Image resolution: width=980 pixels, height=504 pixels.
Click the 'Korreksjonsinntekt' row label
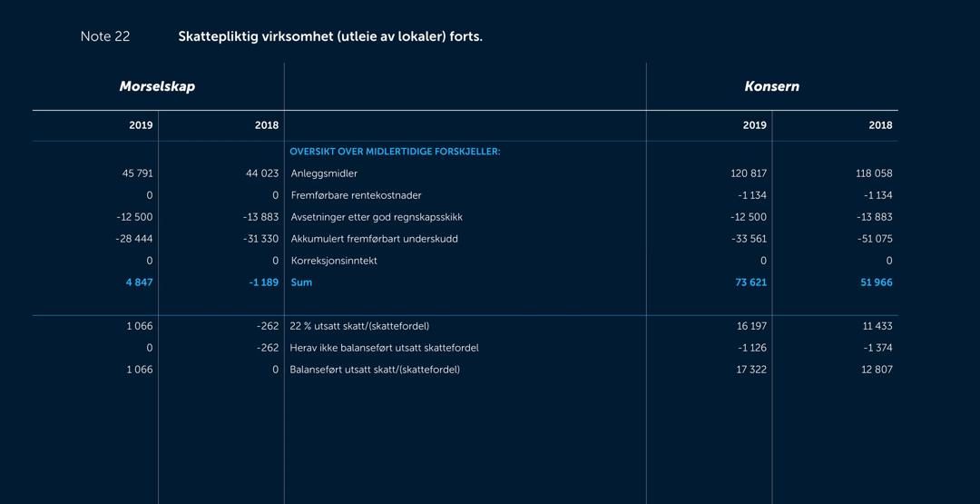[x=334, y=261]
